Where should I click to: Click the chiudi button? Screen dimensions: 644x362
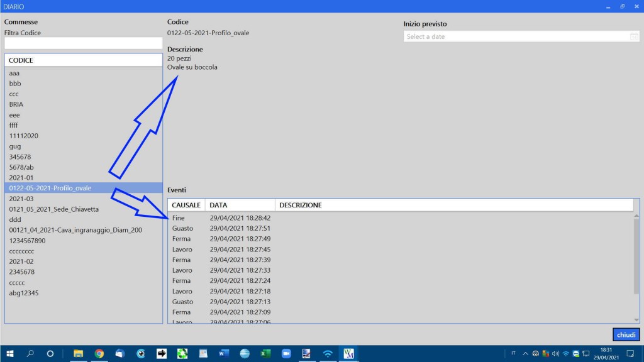coord(626,334)
